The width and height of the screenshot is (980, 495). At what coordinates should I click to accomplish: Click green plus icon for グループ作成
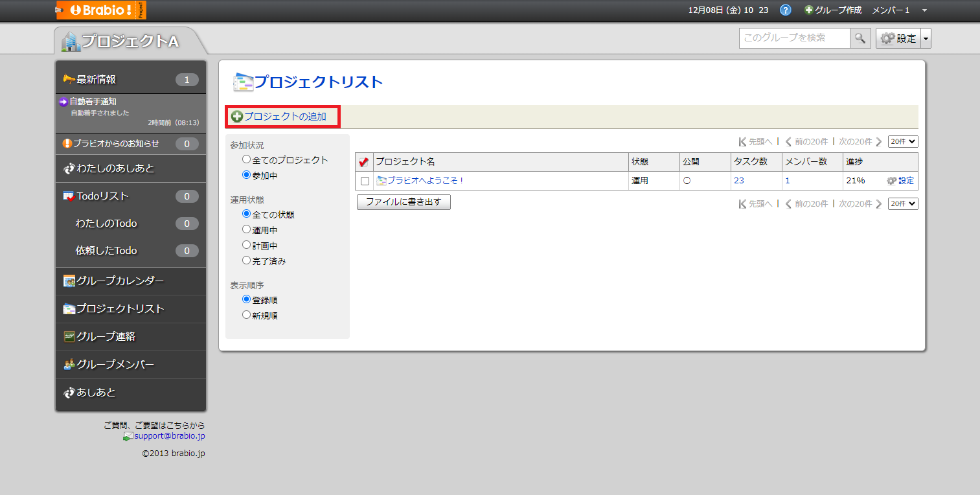[808, 10]
